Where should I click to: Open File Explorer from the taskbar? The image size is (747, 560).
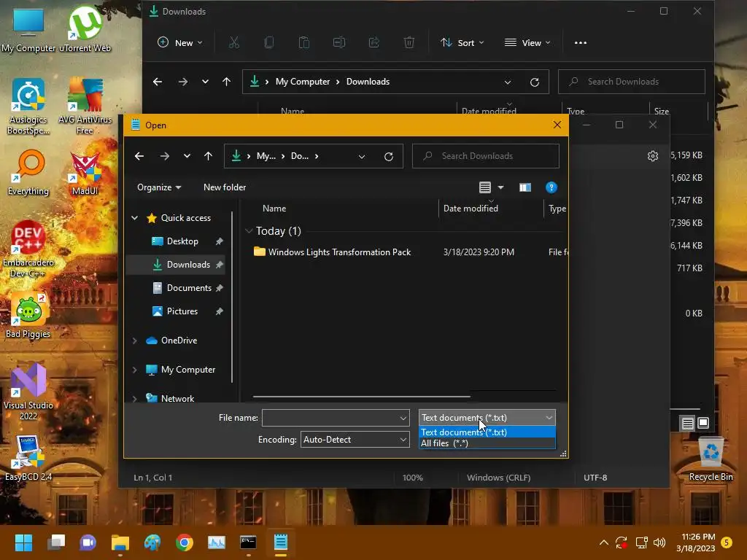point(120,542)
